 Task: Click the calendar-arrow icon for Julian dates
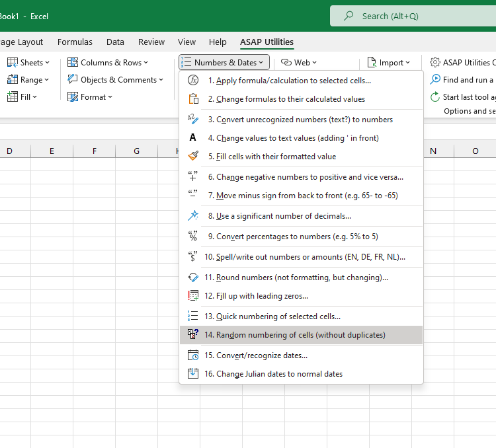(x=193, y=373)
